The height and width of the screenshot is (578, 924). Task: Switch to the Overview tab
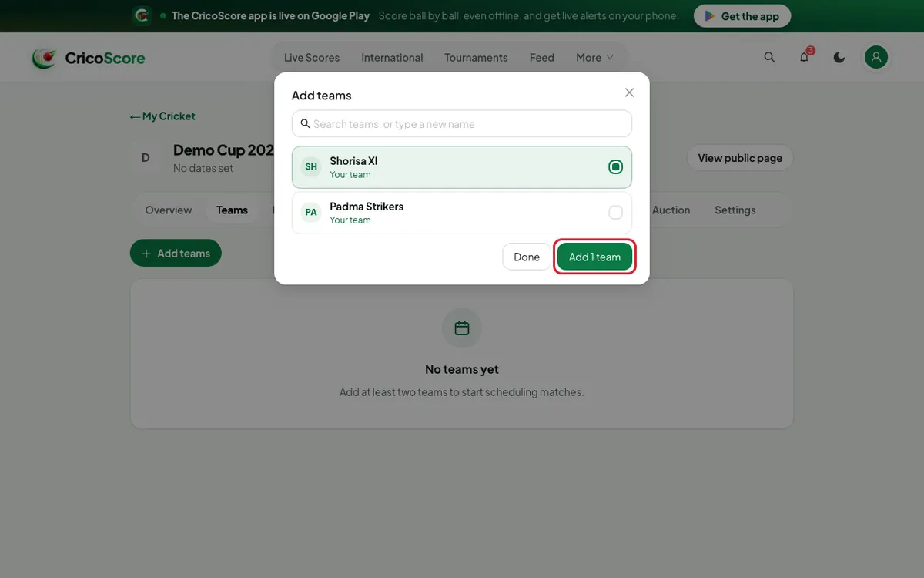[x=169, y=210]
